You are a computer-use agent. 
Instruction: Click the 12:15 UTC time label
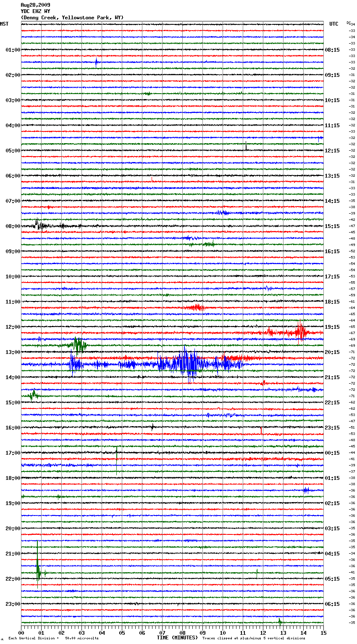(x=332, y=151)
